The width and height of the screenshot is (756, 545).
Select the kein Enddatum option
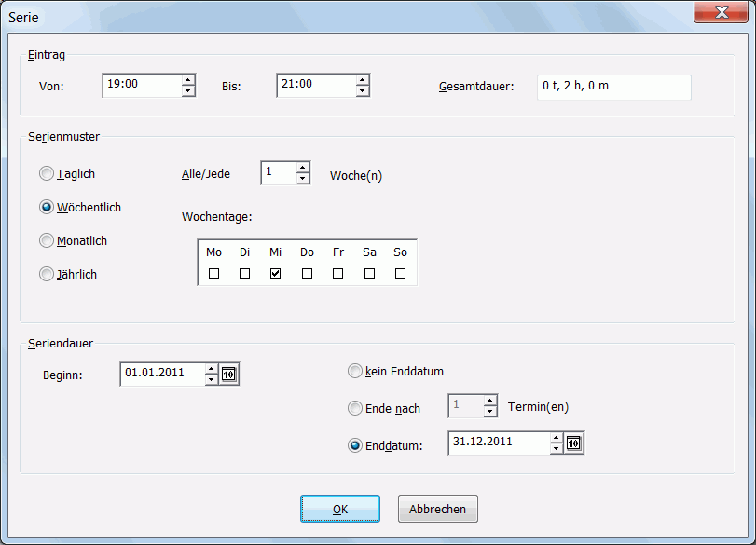click(x=354, y=371)
